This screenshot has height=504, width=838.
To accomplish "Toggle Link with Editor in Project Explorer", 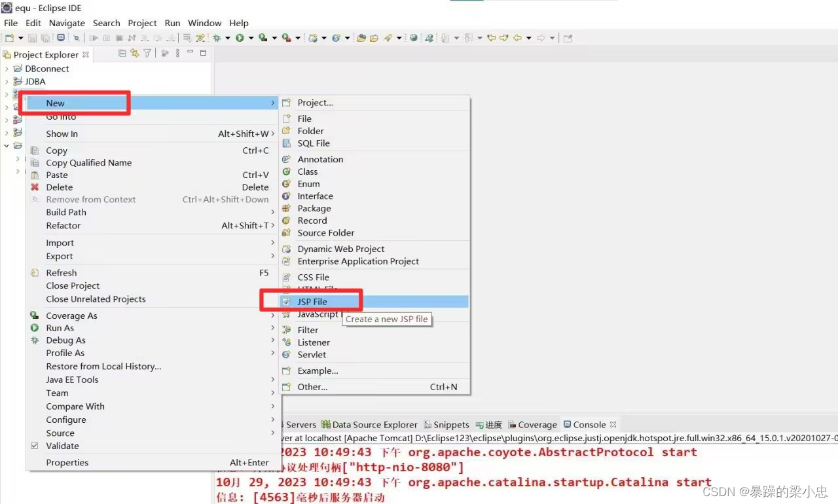I will [134, 53].
